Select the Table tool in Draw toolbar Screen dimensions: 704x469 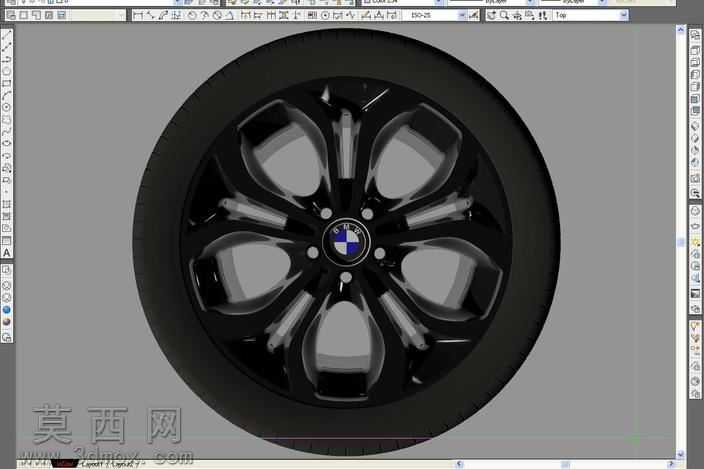click(x=7, y=241)
